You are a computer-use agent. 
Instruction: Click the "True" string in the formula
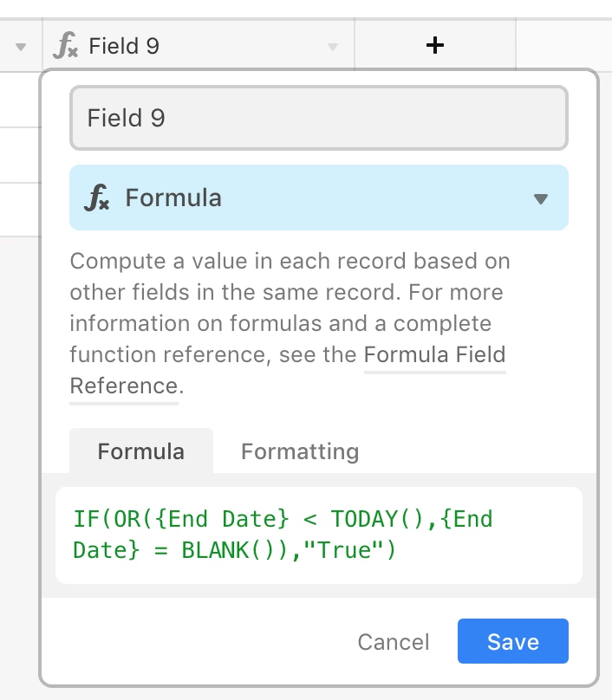click(x=343, y=550)
